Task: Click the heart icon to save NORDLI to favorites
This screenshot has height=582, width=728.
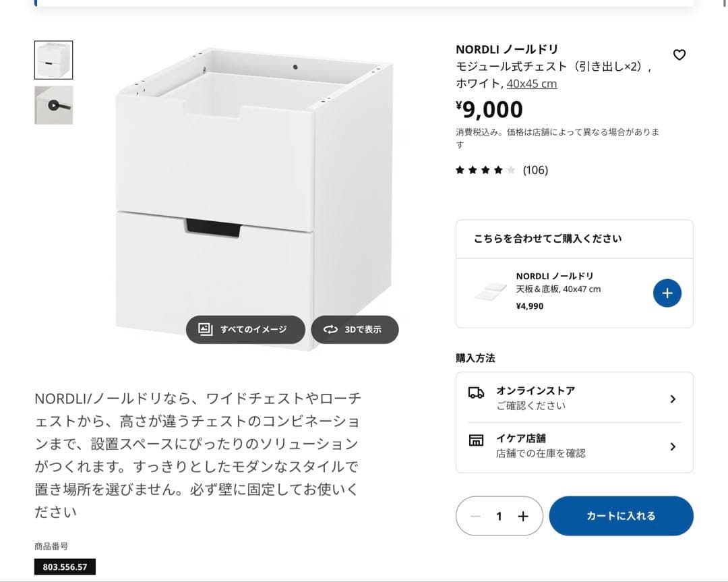Action: 679,55
